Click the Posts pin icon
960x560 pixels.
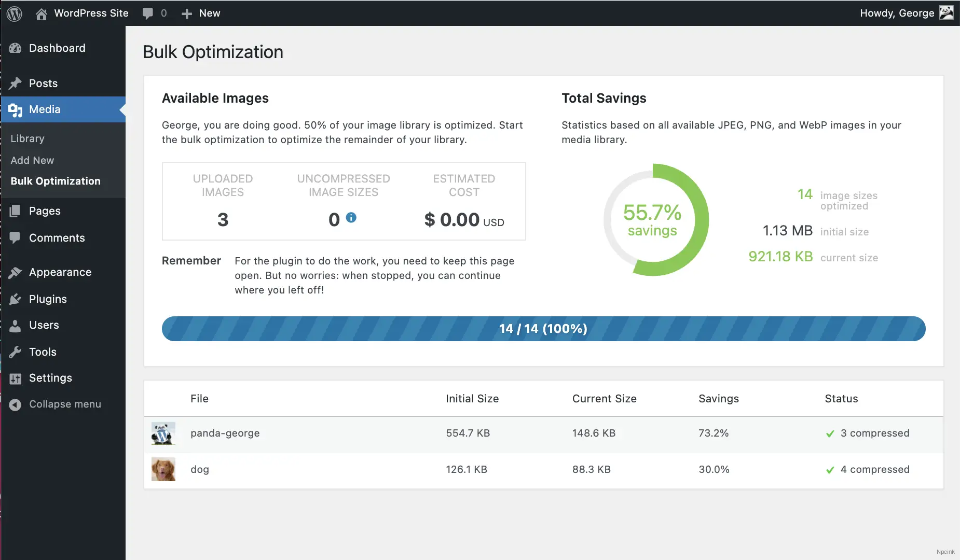pos(15,83)
